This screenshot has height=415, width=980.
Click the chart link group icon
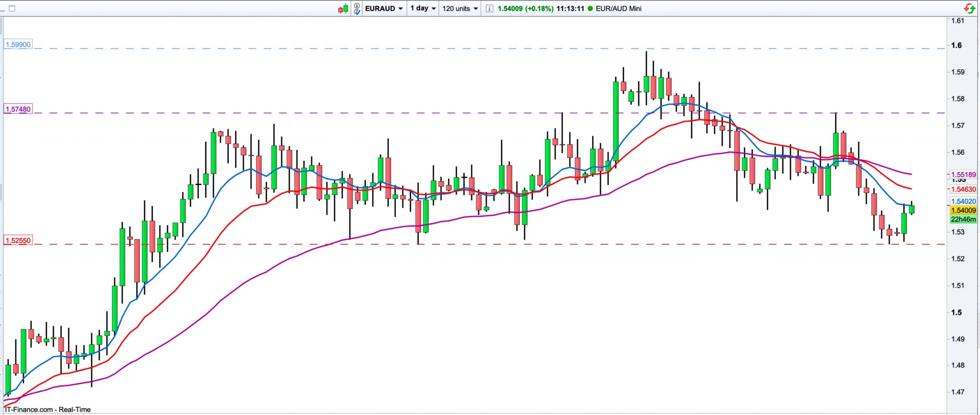(x=357, y=8)
